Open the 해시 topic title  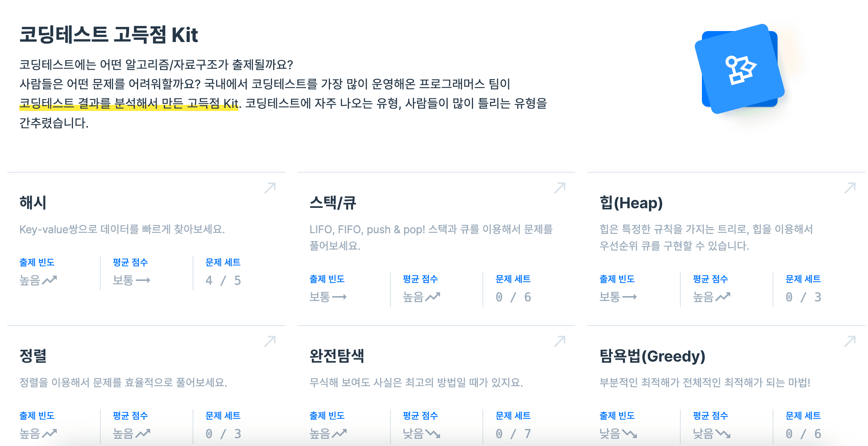point(33,203)
